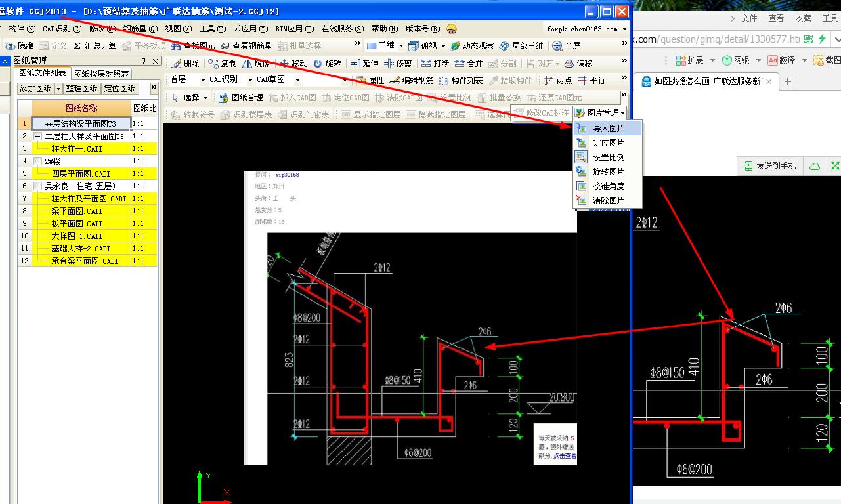The image size is (841, 504).
Task: Select row 梁平面图.CADI in drawing list
Action: (87, 211)
